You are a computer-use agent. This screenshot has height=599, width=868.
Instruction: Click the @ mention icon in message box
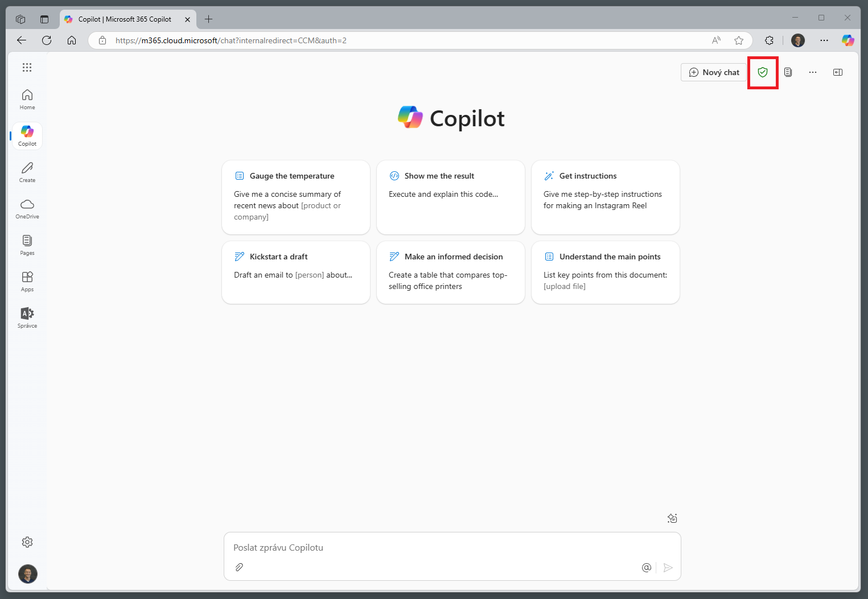click(x=647, y=567)
